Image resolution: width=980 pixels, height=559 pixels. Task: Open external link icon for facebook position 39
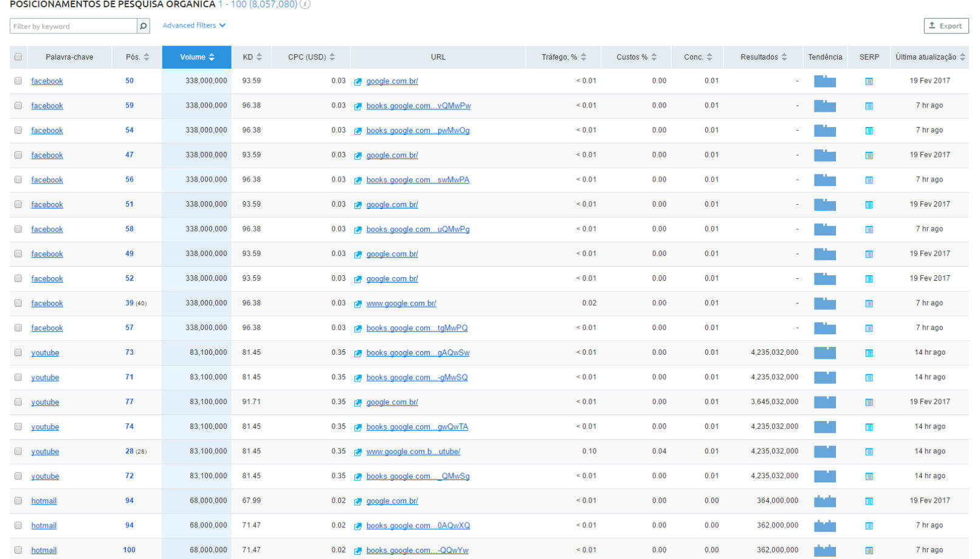[x=358, y=304]
